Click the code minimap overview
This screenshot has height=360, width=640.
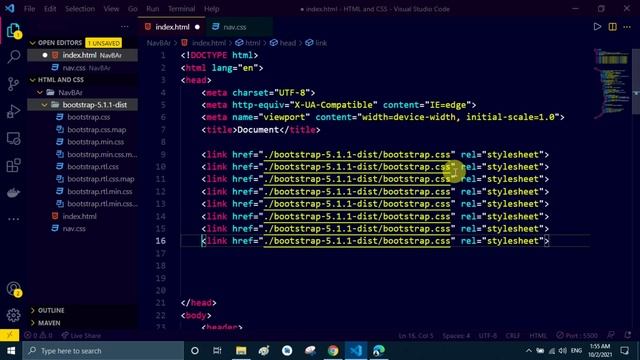tap(611, 83)
